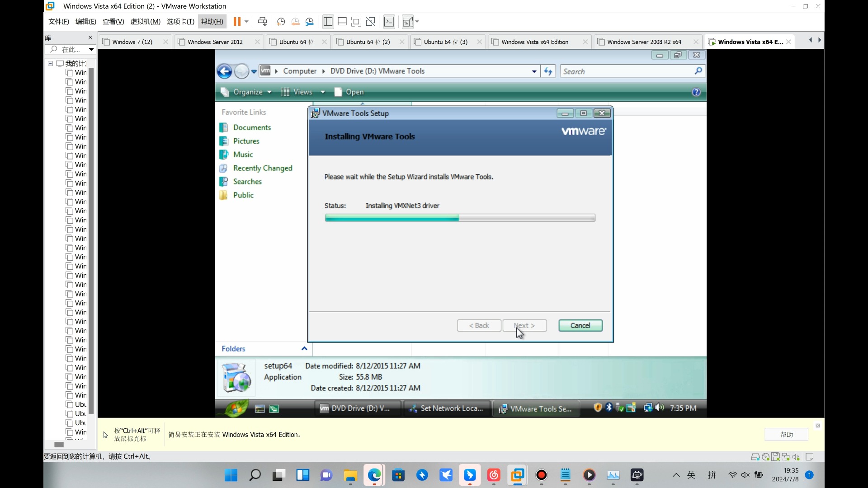Take a snapshot with the clock icon

click(281, 22)
